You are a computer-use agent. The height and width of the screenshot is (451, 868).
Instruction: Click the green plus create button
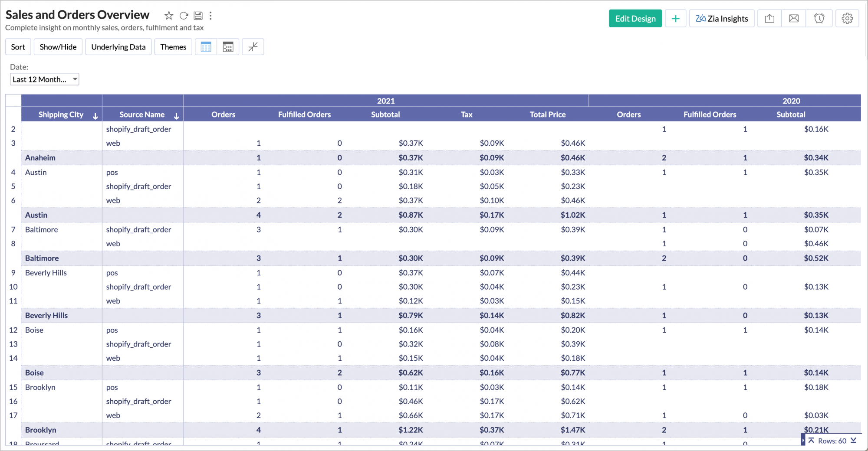click(675, 19)
